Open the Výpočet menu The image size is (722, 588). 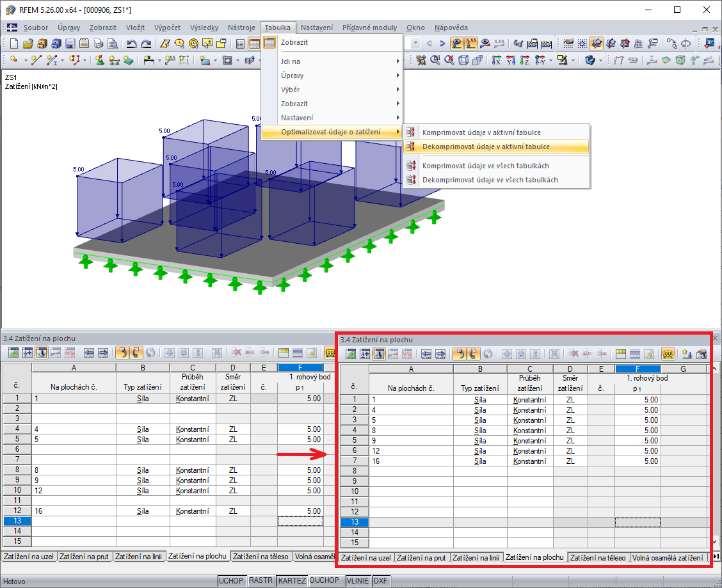167,28
